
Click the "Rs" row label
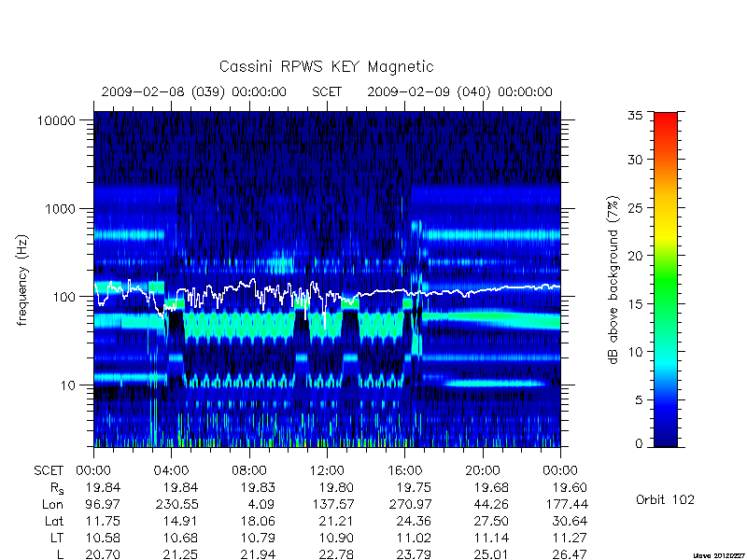point(57,488)
